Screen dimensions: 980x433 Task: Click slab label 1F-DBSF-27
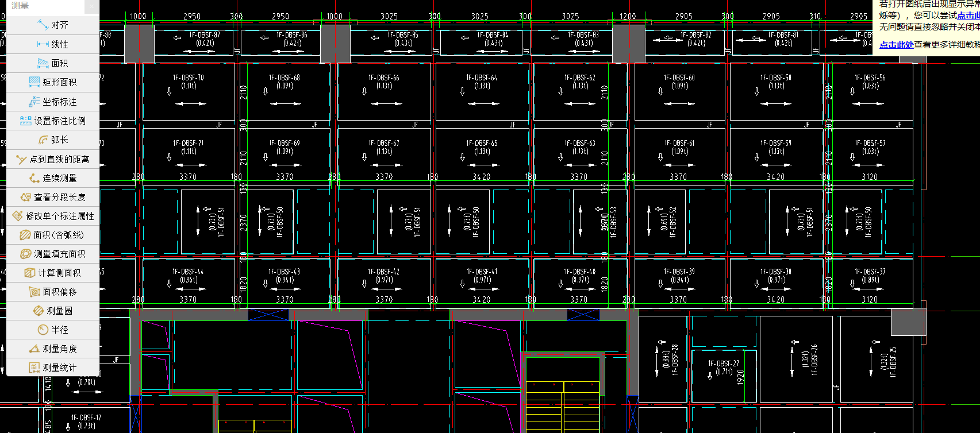click(x=724, y=364)
